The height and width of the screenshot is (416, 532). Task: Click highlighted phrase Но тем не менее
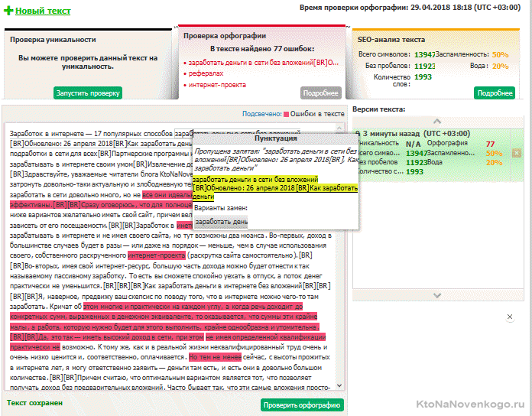[x=215, y=357]
